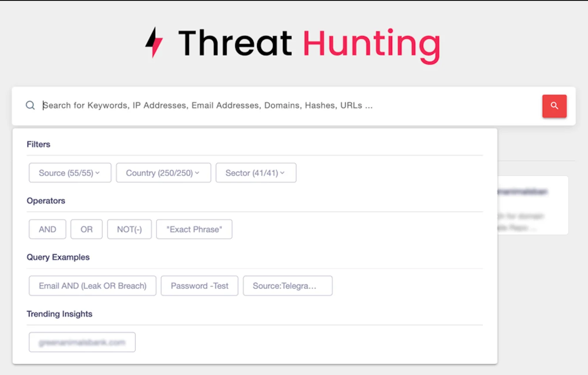Viewport: 588px width, 375px height.
Task: Click the red search button
Action: tap(554, 106)
